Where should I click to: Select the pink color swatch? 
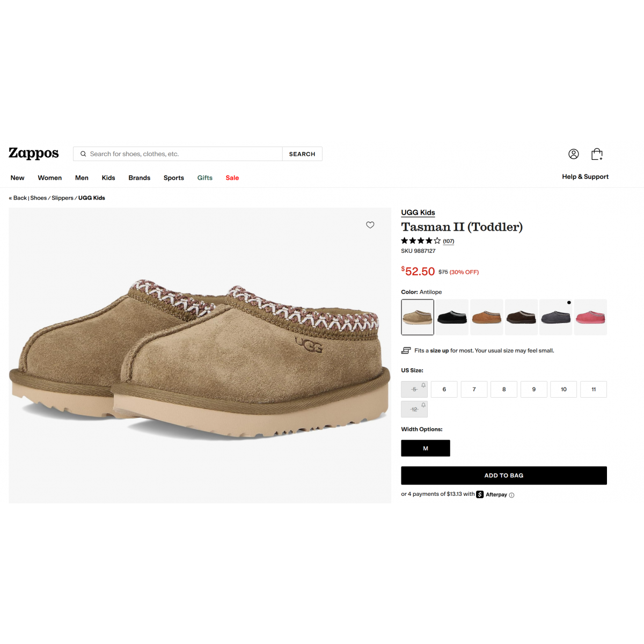point(590,317)
